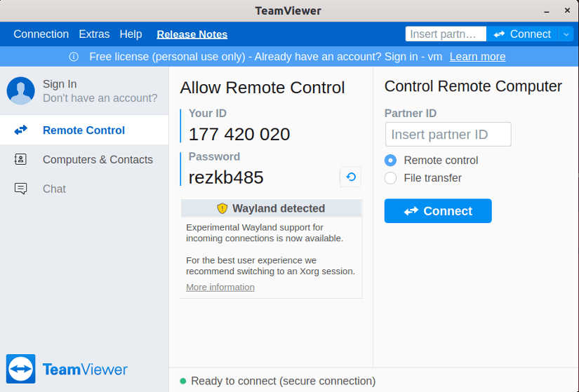
Task: Click the Free license banner text
Action: coord(265,57)
